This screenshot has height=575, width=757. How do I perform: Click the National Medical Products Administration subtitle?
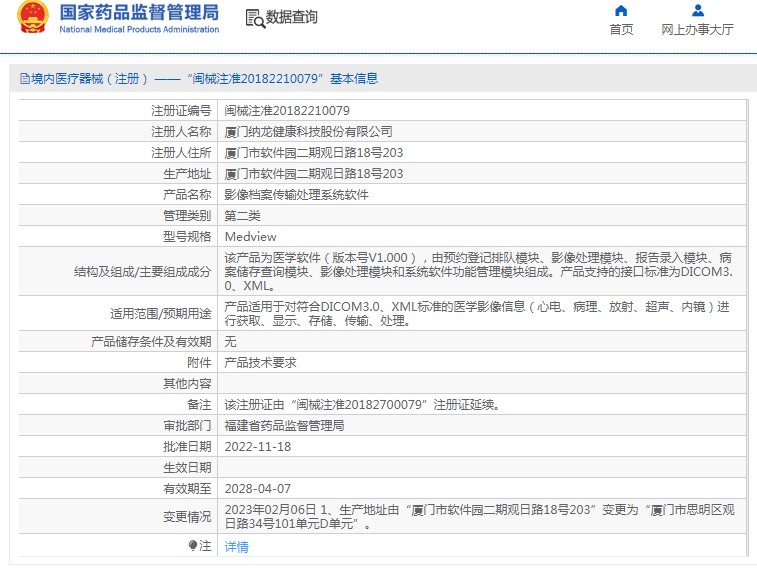139,30
